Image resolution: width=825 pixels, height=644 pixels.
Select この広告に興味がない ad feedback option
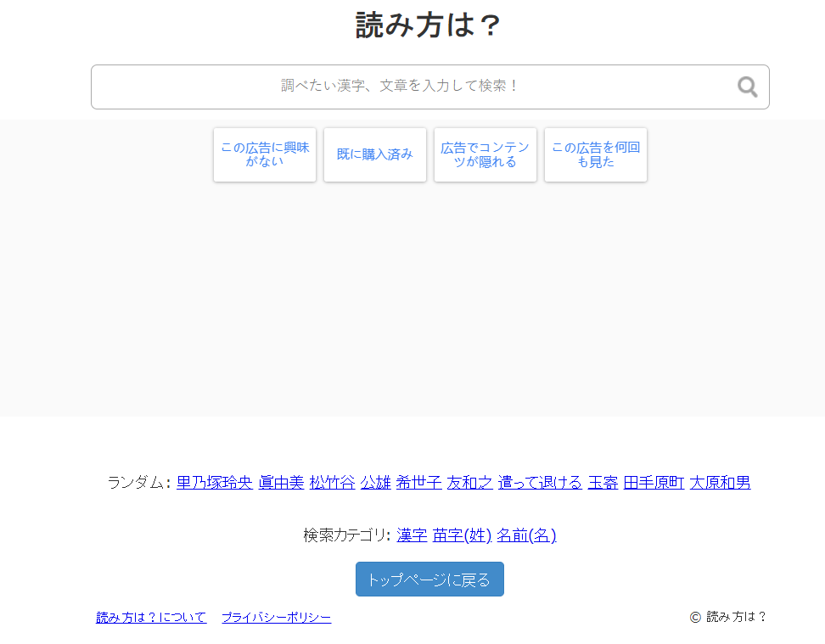tap(265, 154)
